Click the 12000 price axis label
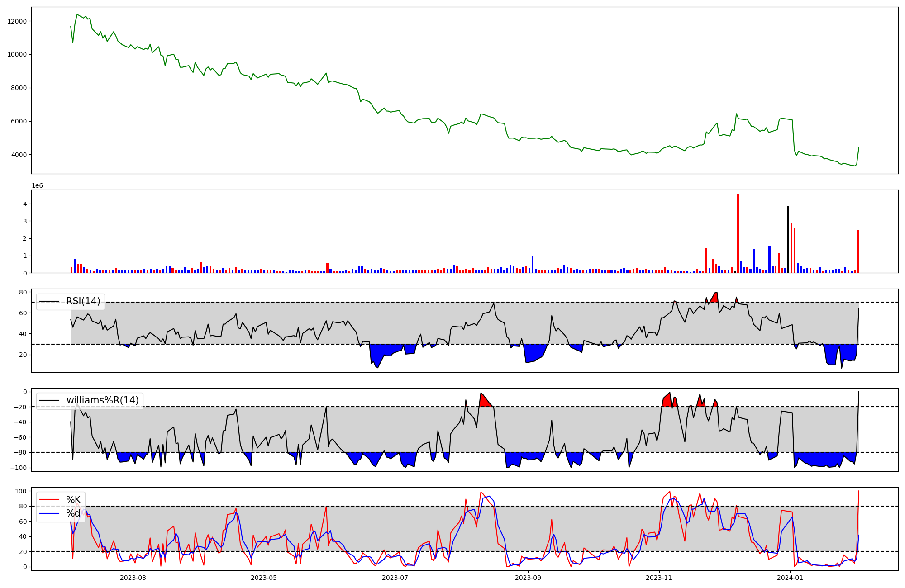905x588 pixels. point(18,21)
